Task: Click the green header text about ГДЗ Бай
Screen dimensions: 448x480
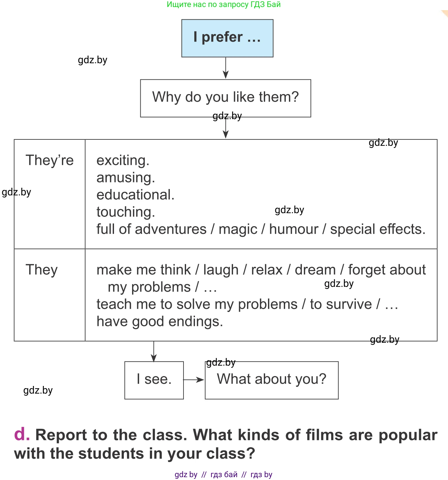Action: coord(224,4)
